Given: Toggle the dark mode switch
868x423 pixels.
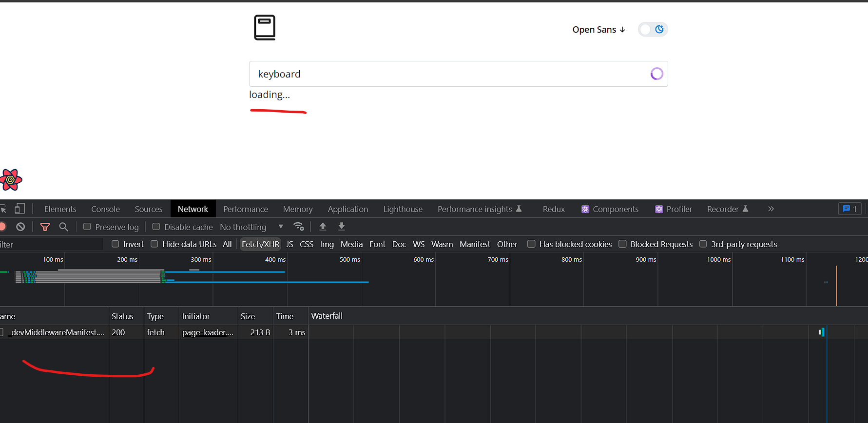Looking at the screenshot, I should [x=653, y=30].
